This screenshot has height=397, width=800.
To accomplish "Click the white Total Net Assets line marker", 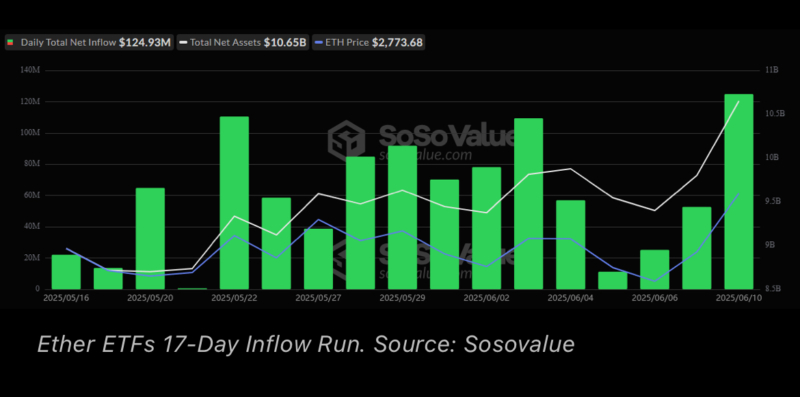I will tap(184, 43).
